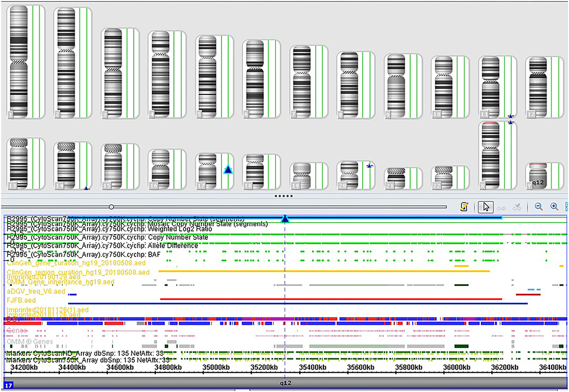Viewport: 569px width, 392px height.
Task: Select chromosome 11 ideogram
Action: 490,87
